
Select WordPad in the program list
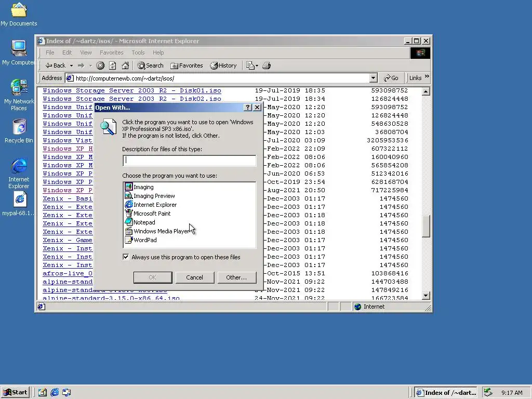tap(141, 240)
